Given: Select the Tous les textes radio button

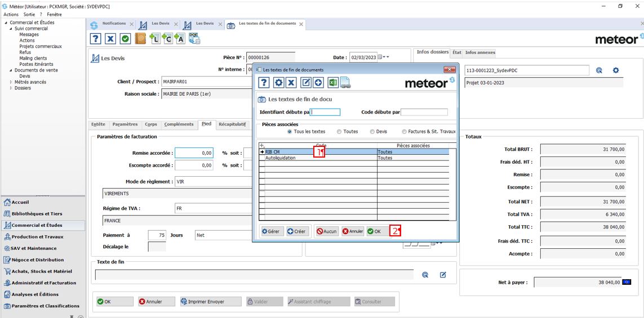Looking at the screenshot, I should click(x=290, y=132).
